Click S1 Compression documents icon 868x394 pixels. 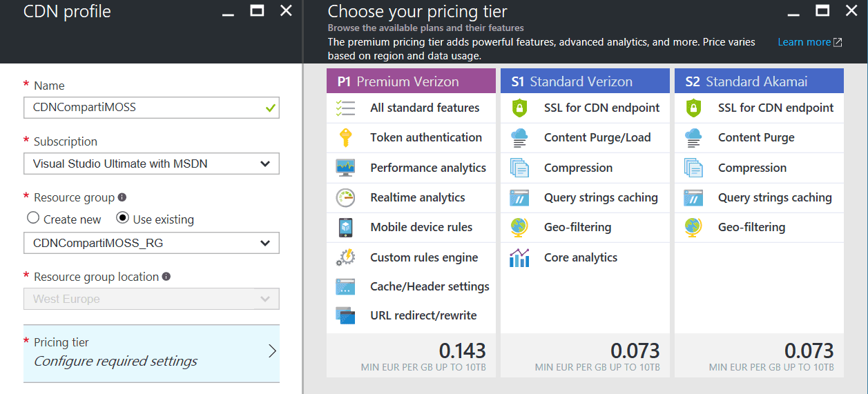pos(519,168)
